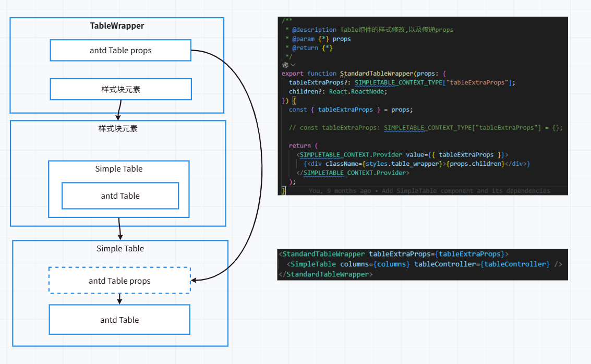Click the antd Table box at the bottom
The image size is (591, 364).
(x=119, y=320)
